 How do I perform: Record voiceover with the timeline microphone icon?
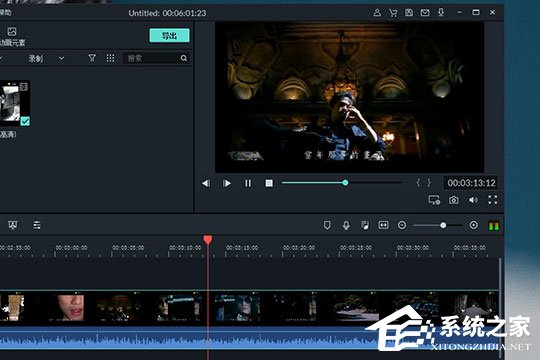point(346,225)
